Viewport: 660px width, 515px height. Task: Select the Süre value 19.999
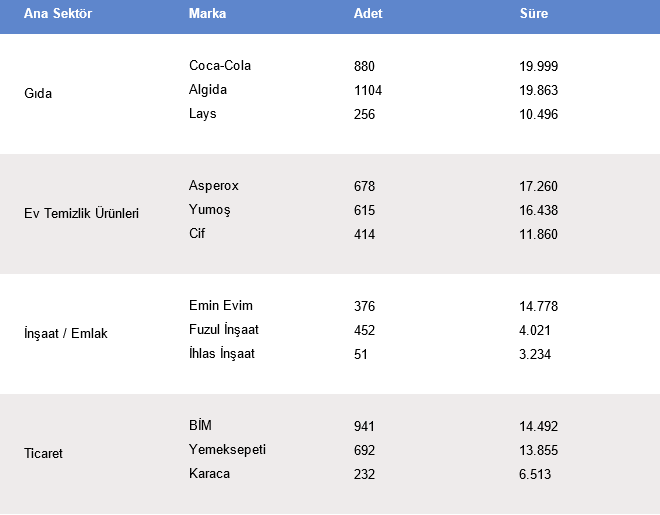click(x=539, y=66)
